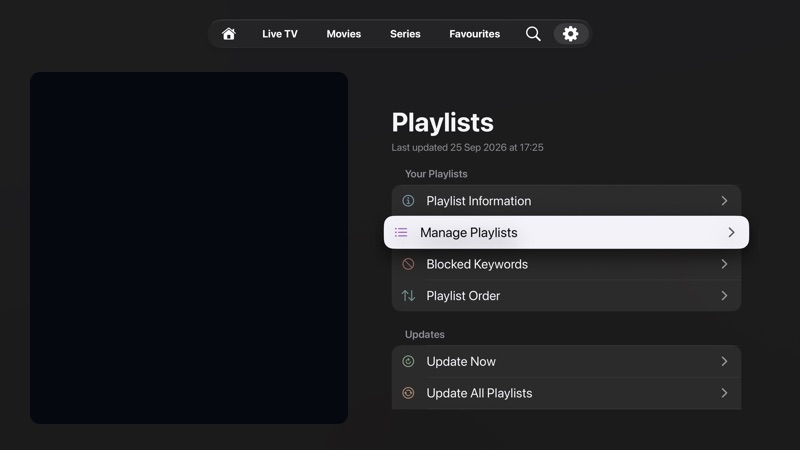Click the blocked circle icon beside Blocked Keywords

pos(408,264)
